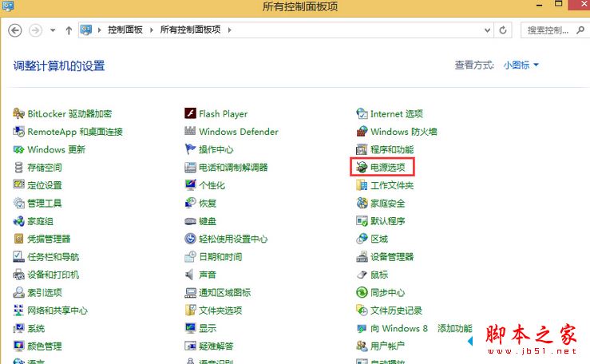Click the 键盘 icon
The image size is (590, 364).
click(x=190, y=221)
